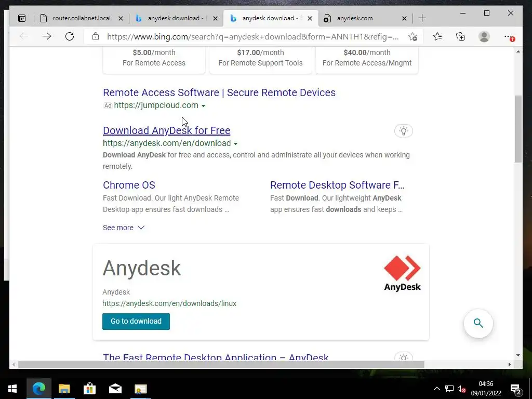Open the Collections icon

click(460, 36)
